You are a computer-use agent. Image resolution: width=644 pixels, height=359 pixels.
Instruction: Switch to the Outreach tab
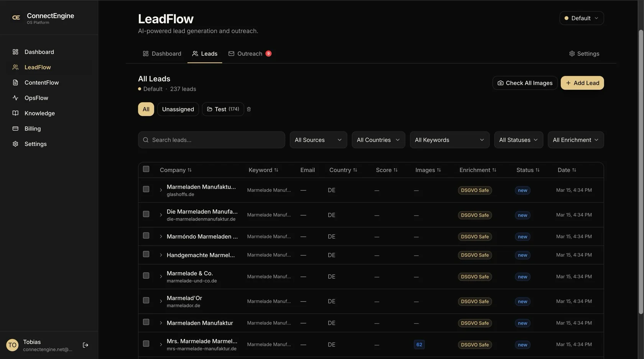pos(250,54)
